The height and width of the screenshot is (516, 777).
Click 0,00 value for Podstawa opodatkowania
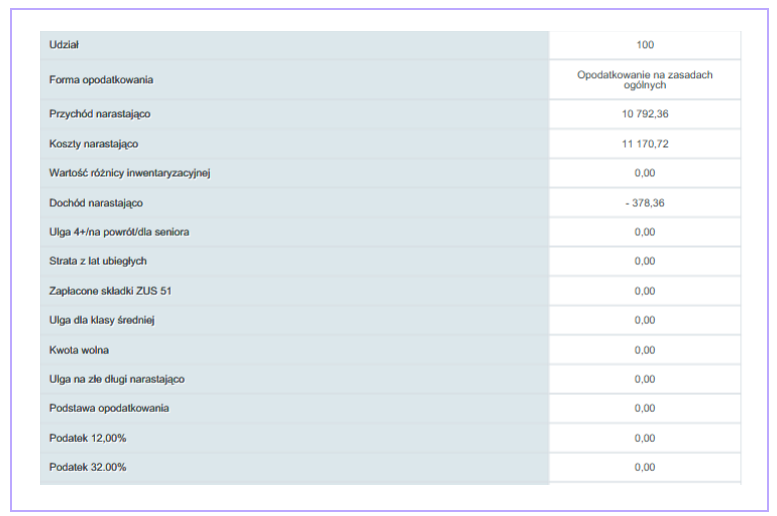click(x=645, y=408)
